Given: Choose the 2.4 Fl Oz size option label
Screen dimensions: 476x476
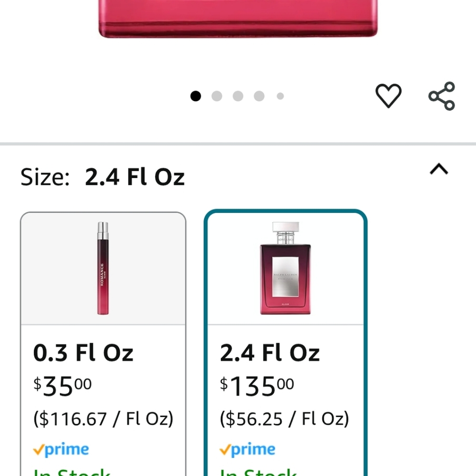Looking at the screenshot, I should pyautogui.click(x=269, y=353).
